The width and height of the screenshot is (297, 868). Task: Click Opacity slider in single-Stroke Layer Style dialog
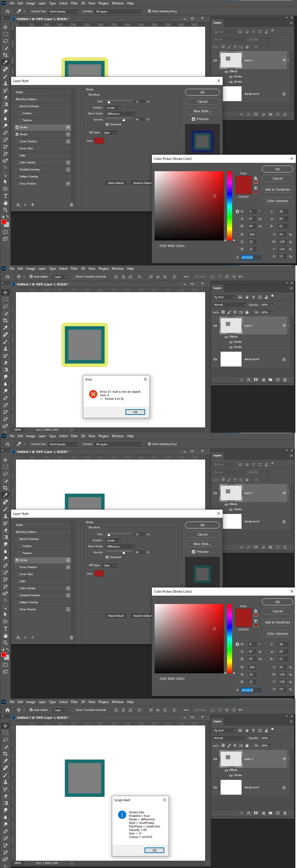pos(119,552)
